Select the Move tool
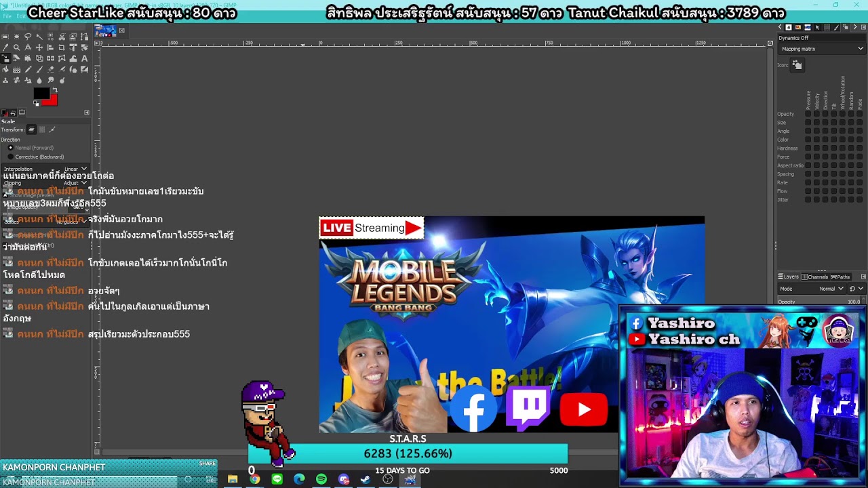This screenshot has height=488, width=868. click(x=39, y=47)
